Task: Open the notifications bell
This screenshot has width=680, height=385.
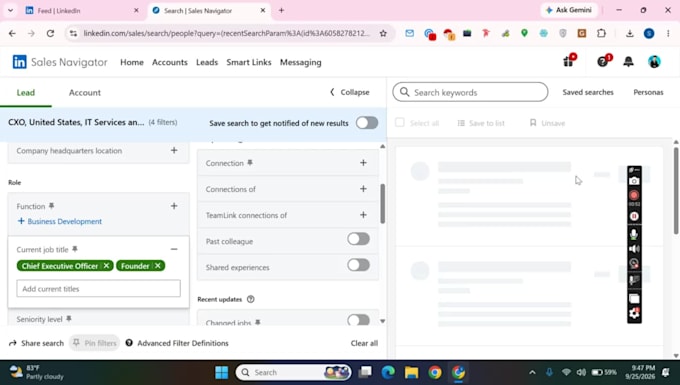Action: point(628,62)
